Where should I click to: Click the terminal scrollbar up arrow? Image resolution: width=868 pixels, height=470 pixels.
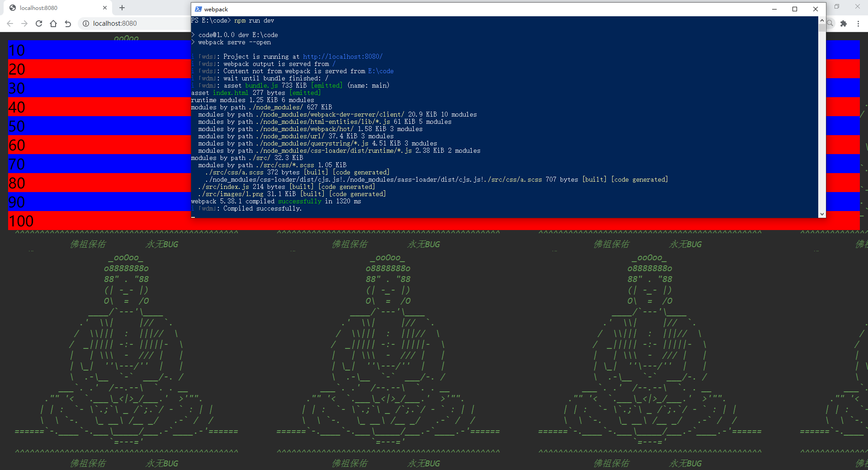pos(822,20)
